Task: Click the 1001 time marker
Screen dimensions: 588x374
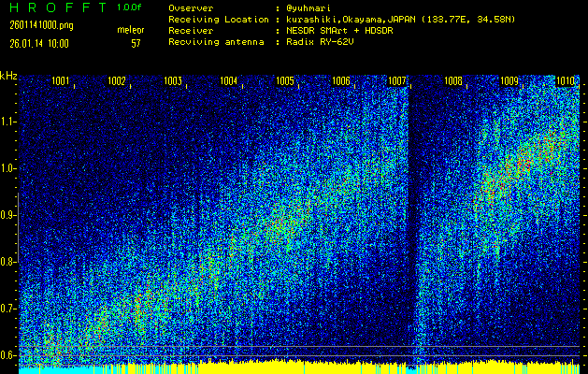Action: point(61,81)
